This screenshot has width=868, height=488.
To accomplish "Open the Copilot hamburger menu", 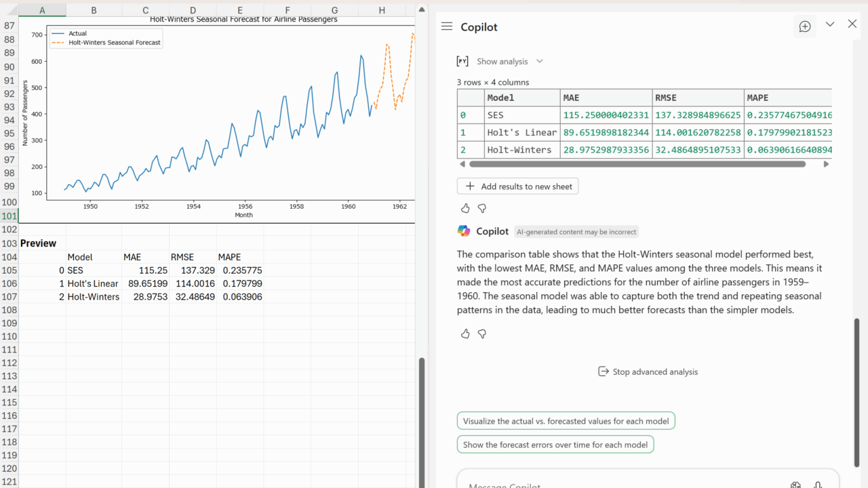I will click(x=446, y=26).
